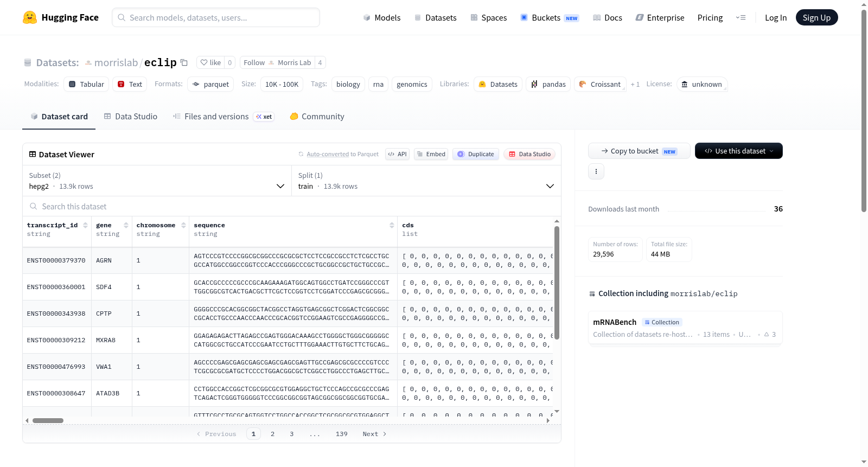Screen dimensions: 868x467
Task: Click the navigation more-menu icon
Action: (741, 17)
